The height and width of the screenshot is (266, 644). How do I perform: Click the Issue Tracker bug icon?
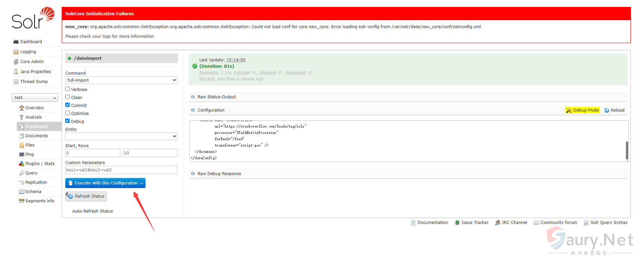pyautogui.click(x=457, y=223)
